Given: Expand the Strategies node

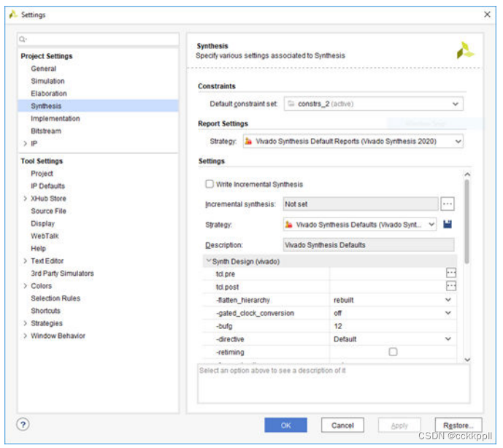Looking at the screenshot, I should (x=25, y=323).
